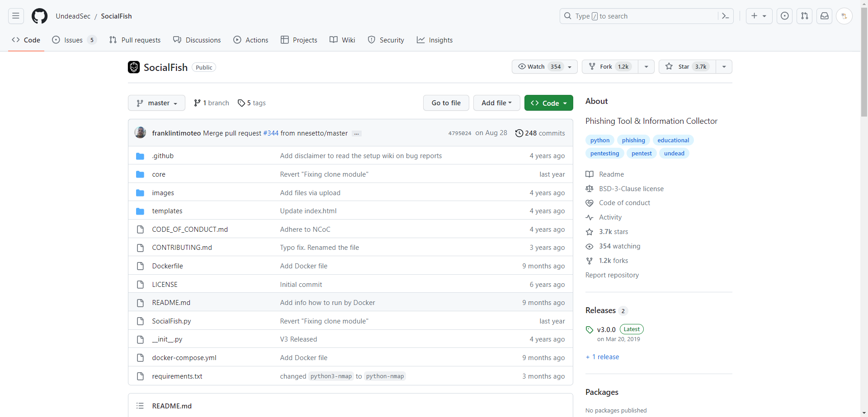Open the README table of contents icon
Viewport: 868px width, 417px height.
pos(140,406)
